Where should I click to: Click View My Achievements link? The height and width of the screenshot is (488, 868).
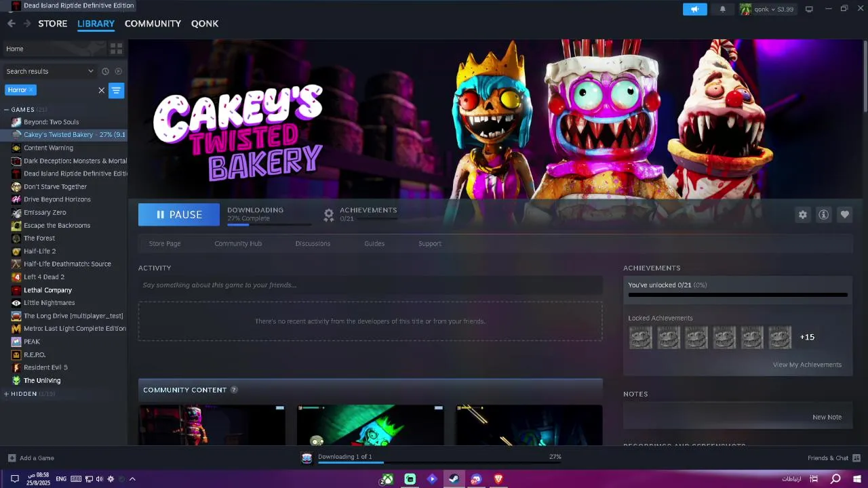click(x=807, y=365)
